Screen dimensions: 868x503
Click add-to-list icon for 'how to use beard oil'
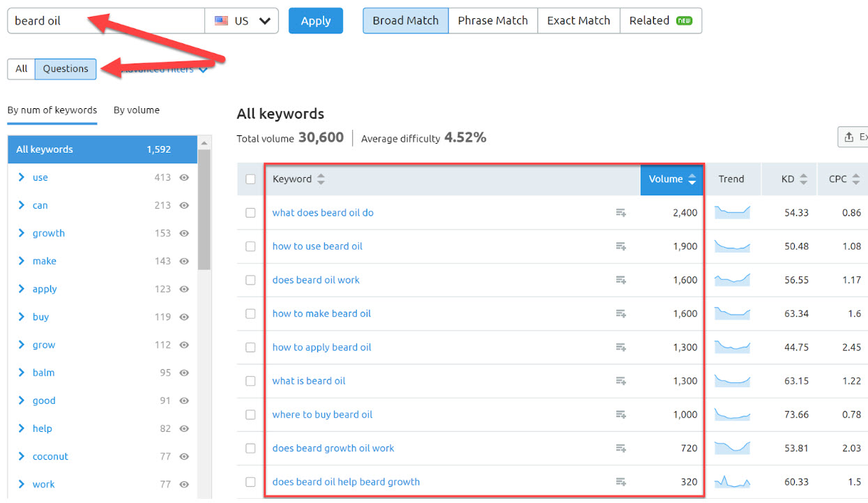point(620,246)
